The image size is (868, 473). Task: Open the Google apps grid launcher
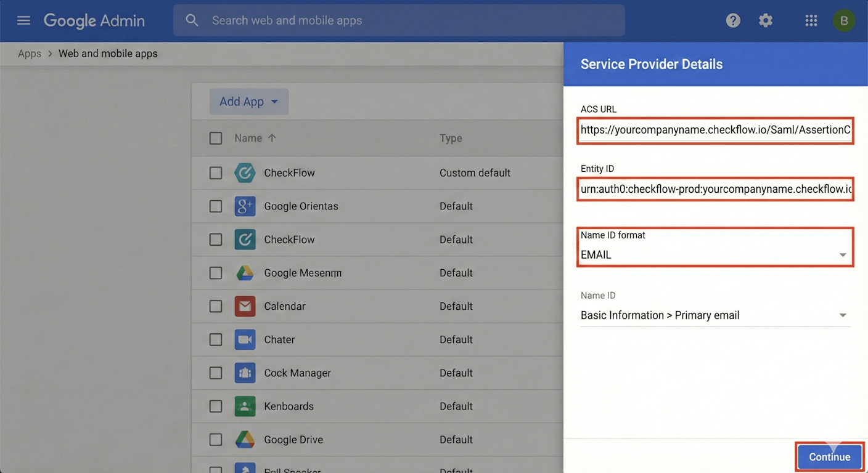pos(811,20)
